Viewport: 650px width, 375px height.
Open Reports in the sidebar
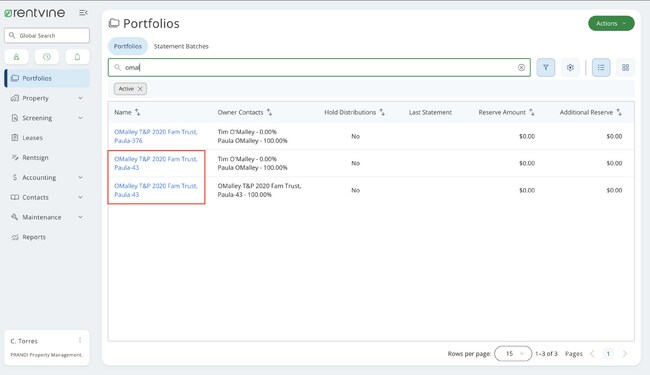tap(47, 237)
